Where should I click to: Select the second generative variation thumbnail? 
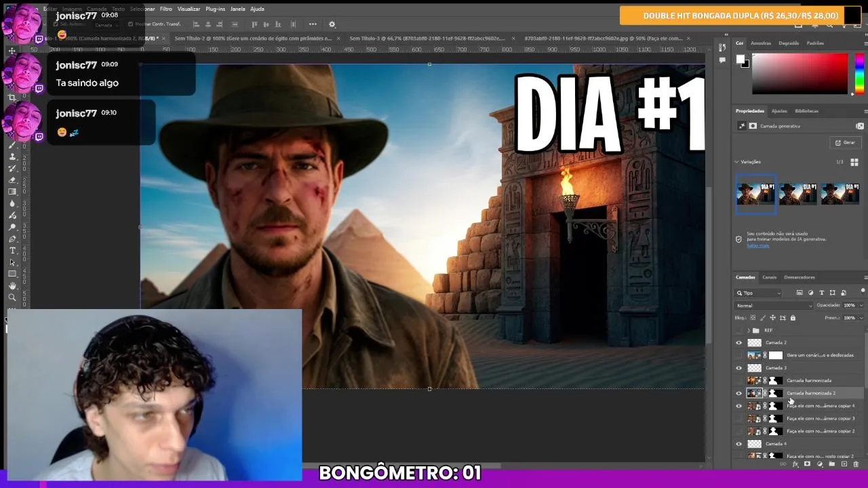coord(798,194)
